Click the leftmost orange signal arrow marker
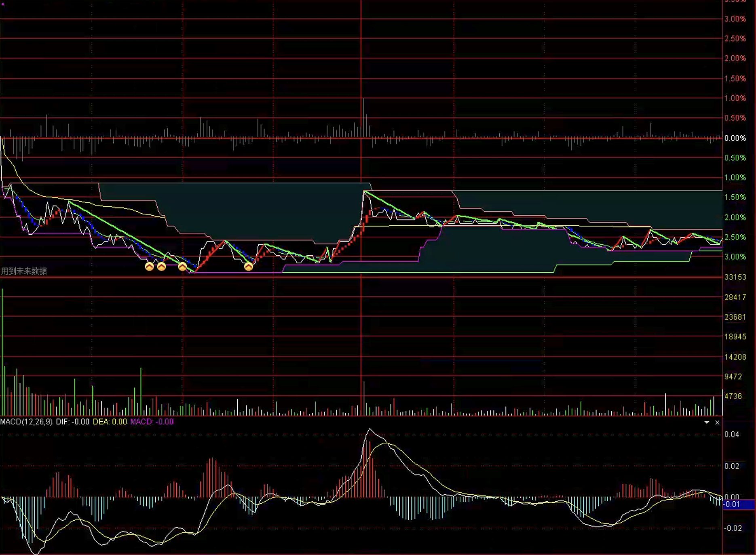The width and height of the screenshot is (756, 555). (x=149, y=267)
